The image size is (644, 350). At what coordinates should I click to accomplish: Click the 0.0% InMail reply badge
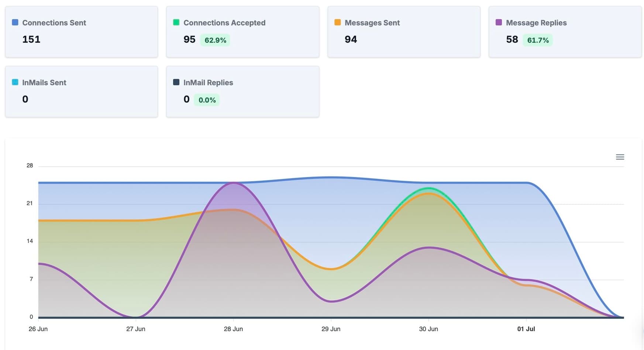point(206,100)
